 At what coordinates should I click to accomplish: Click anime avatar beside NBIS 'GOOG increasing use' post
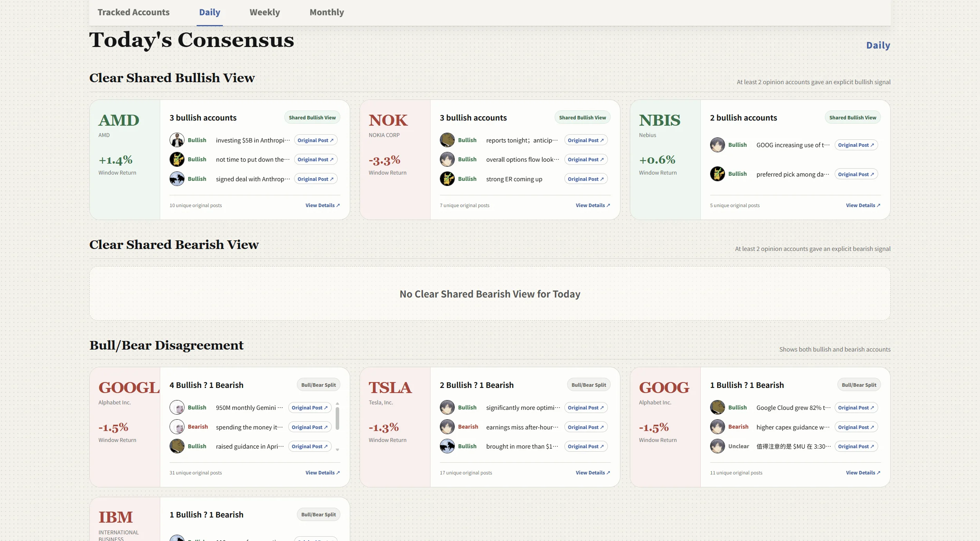tap(717, 145)
